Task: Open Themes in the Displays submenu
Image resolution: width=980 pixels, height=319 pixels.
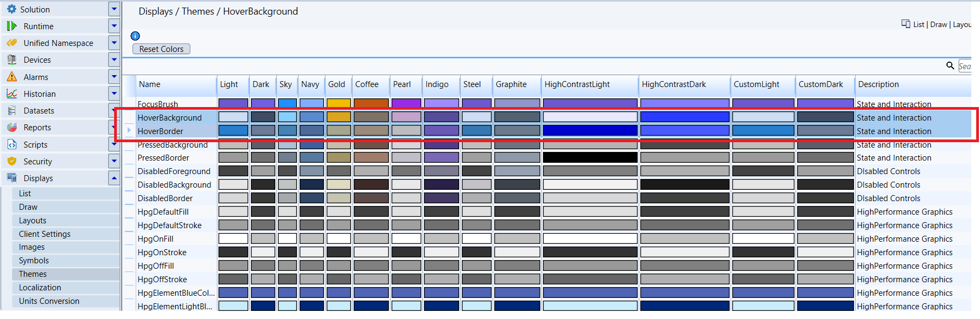Action: tap(32, 274)
